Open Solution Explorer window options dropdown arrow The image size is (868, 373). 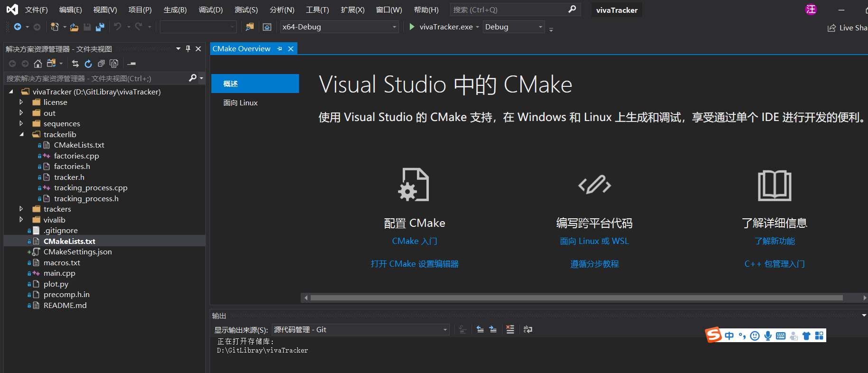point(178,49)
